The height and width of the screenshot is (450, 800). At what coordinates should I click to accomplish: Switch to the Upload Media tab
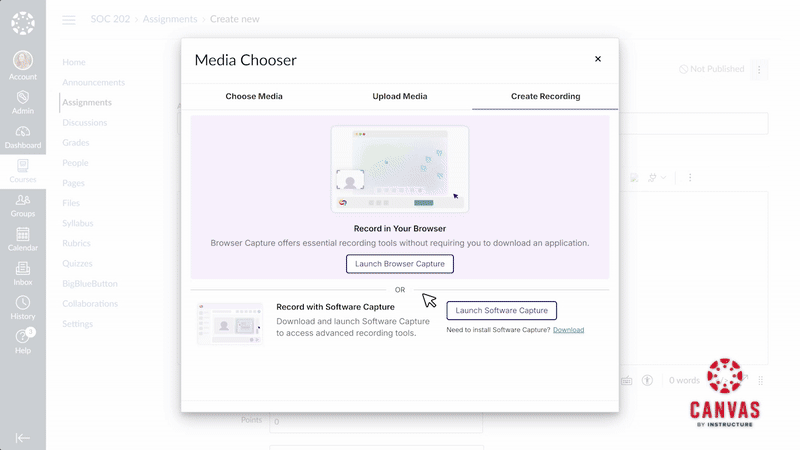(400, 96)
